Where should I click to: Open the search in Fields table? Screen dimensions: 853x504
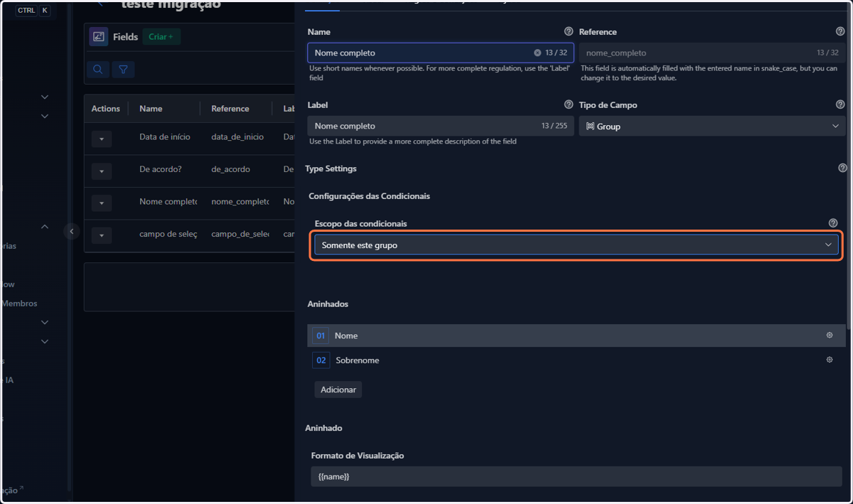pyautogui.click(x=98, y=69)
